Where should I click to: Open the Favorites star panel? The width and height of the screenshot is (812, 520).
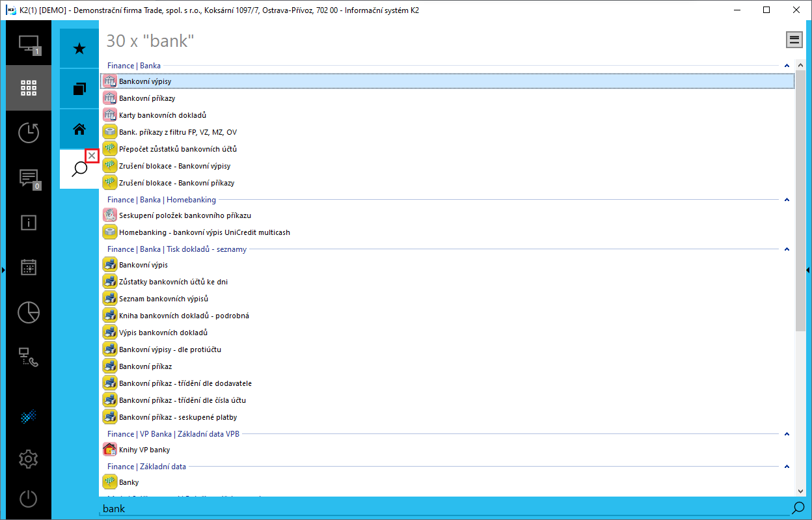pos(79,48)
